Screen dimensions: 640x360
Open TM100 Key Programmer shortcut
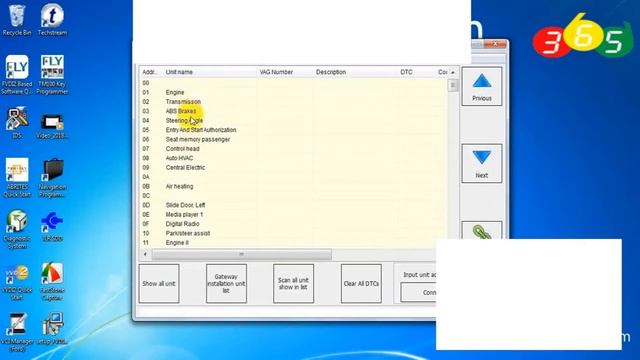click(52, 75)
